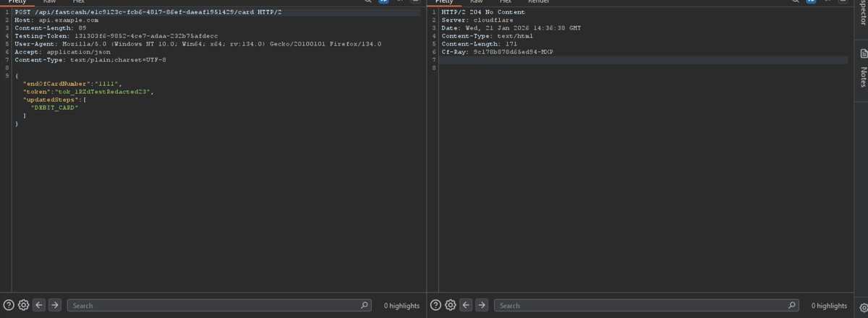The width and height of the screenshot is (868, 318).
Task: Open response panel search settings gear
Action: (450, 305)
